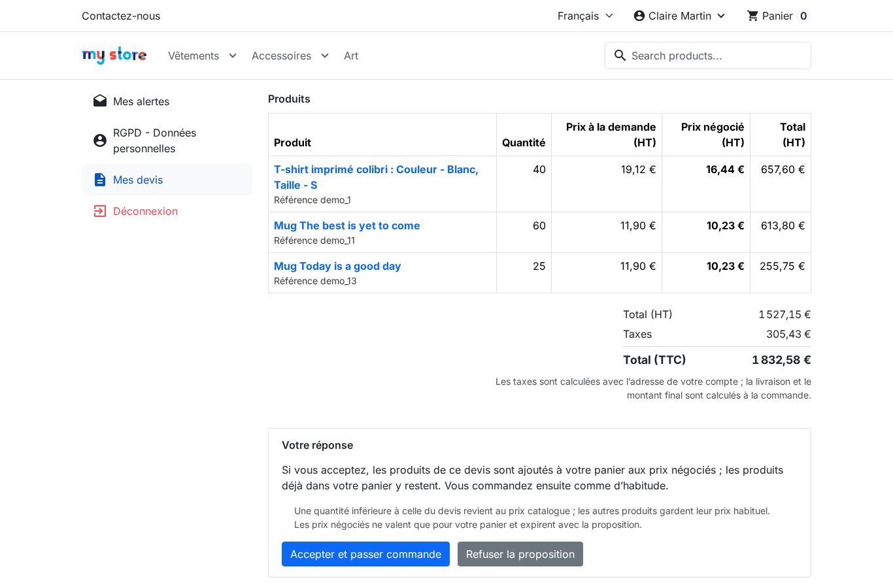Click the Claire Martin account avatar icon
Image resolution: width=893 pixels, height=588 pixels.
[639, 16]
